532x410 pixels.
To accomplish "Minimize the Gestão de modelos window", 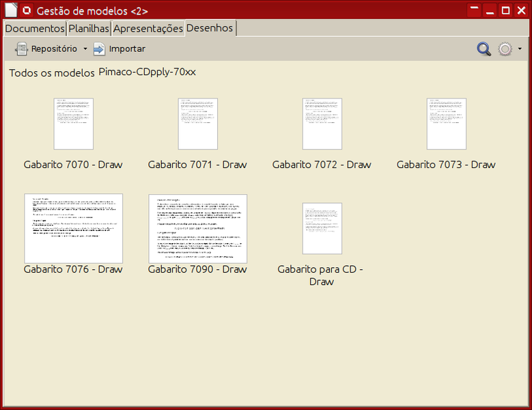I will click(490, 10).
